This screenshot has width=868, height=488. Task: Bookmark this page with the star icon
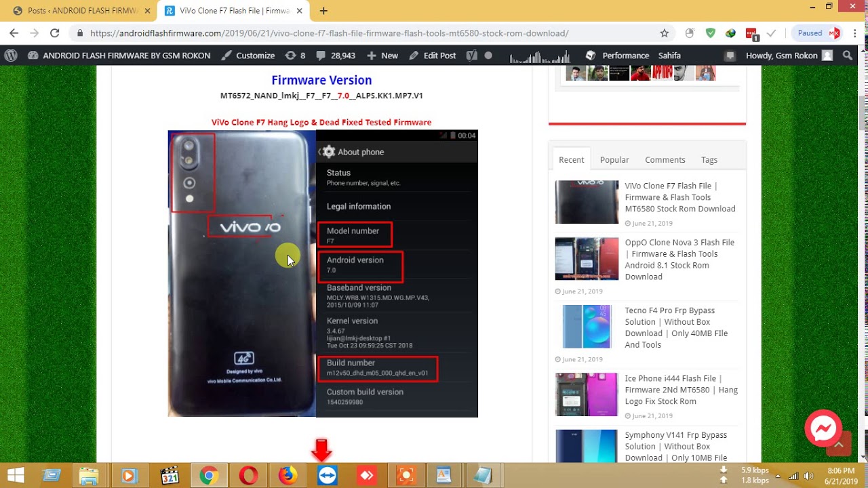pos(665,33)
